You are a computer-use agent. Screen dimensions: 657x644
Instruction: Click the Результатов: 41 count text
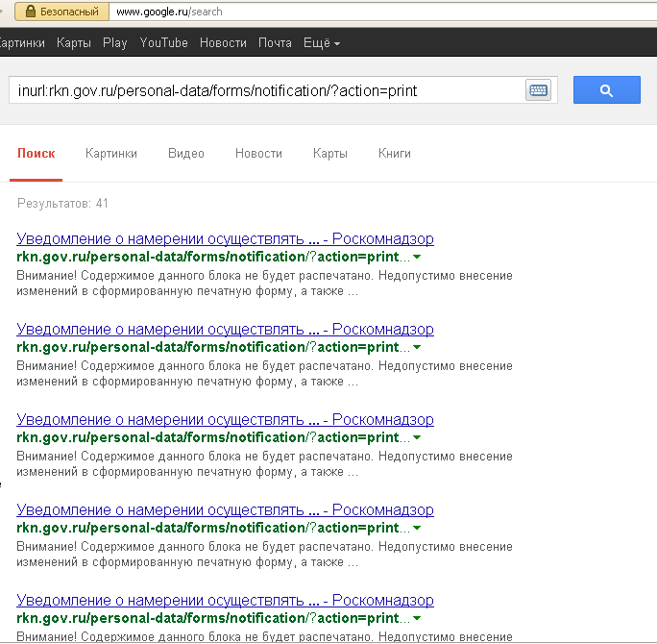point(62,204)
